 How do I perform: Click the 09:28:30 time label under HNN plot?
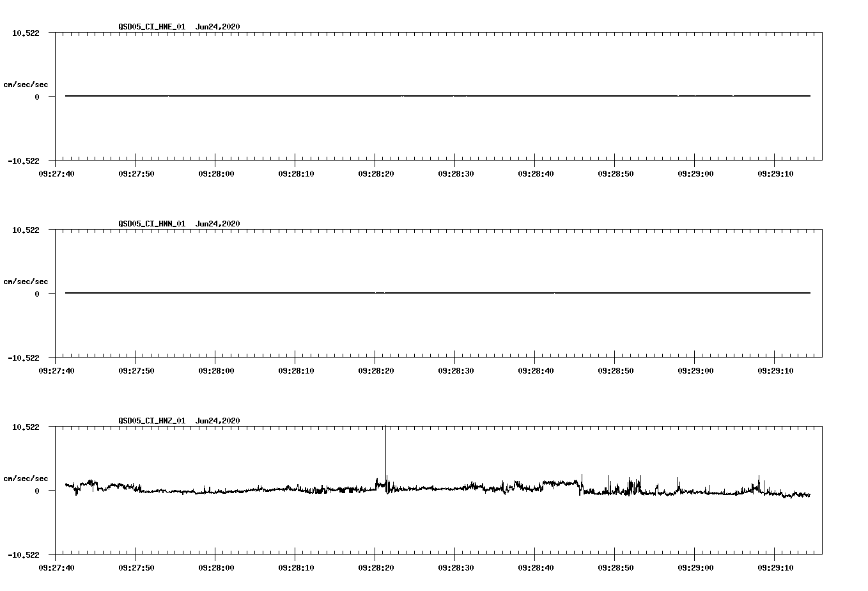click(456, 371)
